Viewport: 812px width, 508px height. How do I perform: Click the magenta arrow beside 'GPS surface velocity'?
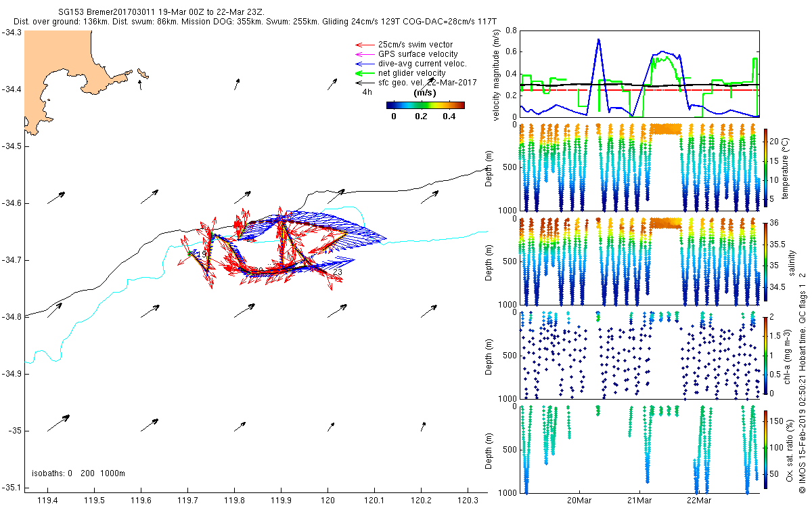(x=365, y=54)
